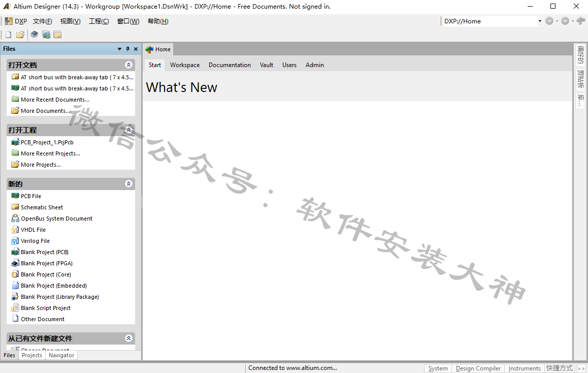Switch to the Projects panel tab
588x373 pixels.
pyautogui.click(x=32, y=355)
